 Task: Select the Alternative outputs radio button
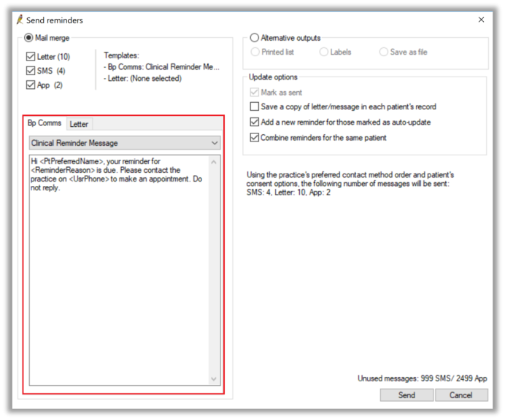tap(254, 38)
